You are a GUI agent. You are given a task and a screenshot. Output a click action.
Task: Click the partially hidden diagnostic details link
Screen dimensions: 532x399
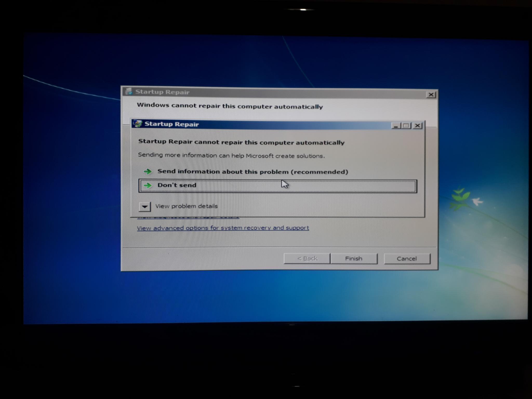188,217
